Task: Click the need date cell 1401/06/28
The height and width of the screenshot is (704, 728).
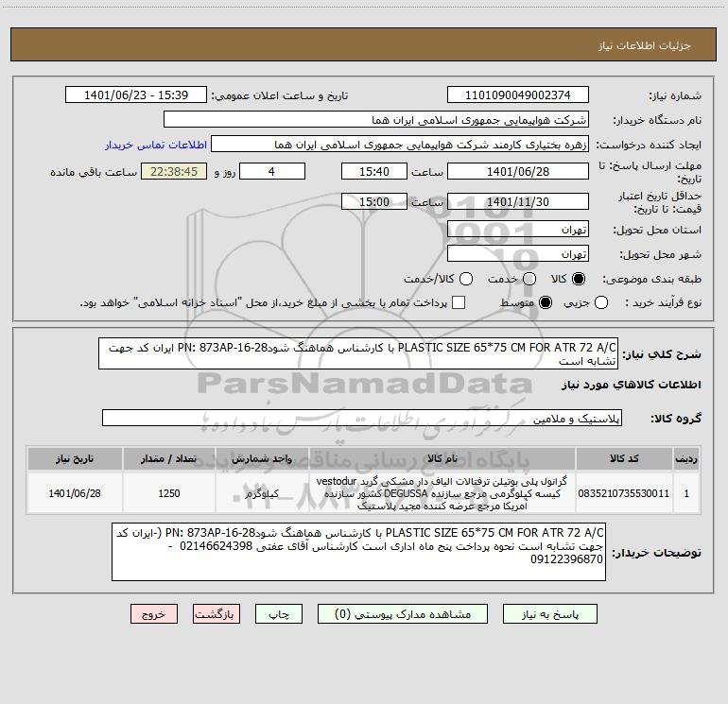Action: tap(75, 493)
